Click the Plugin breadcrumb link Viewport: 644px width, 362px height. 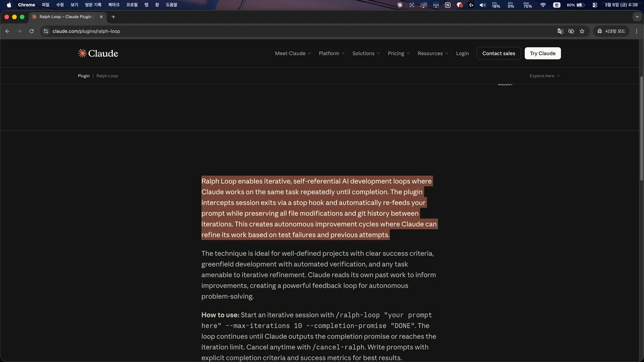[84, 76]
